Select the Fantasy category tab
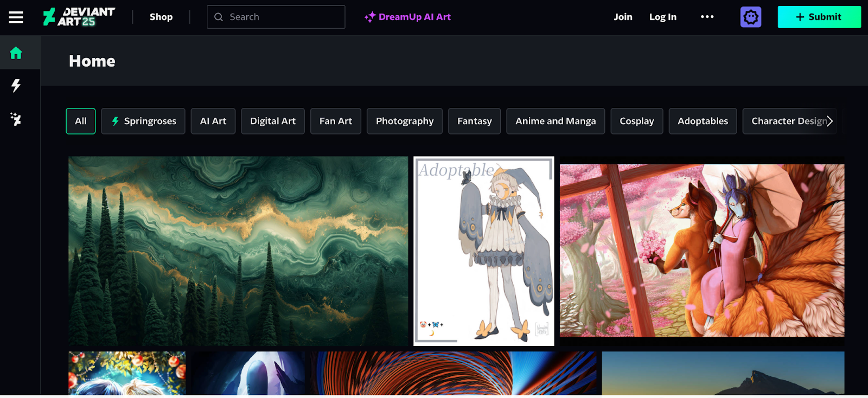 (475, 121)
